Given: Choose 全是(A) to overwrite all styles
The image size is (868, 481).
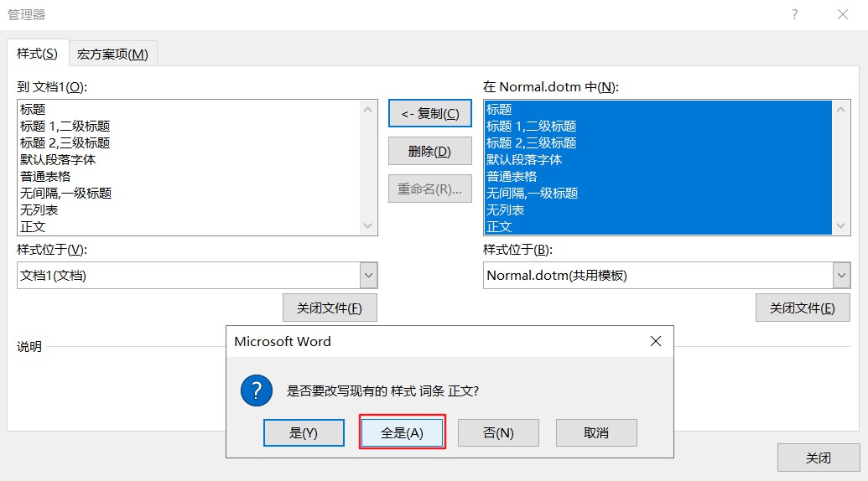Looking at the screenshot, I should 402,432.
